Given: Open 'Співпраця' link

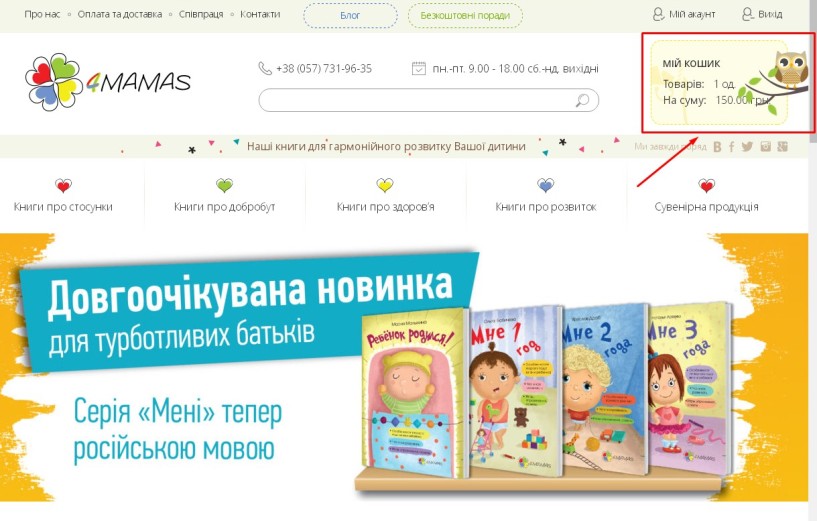Looking at the screenshot, I should click(x=201, y=14).
